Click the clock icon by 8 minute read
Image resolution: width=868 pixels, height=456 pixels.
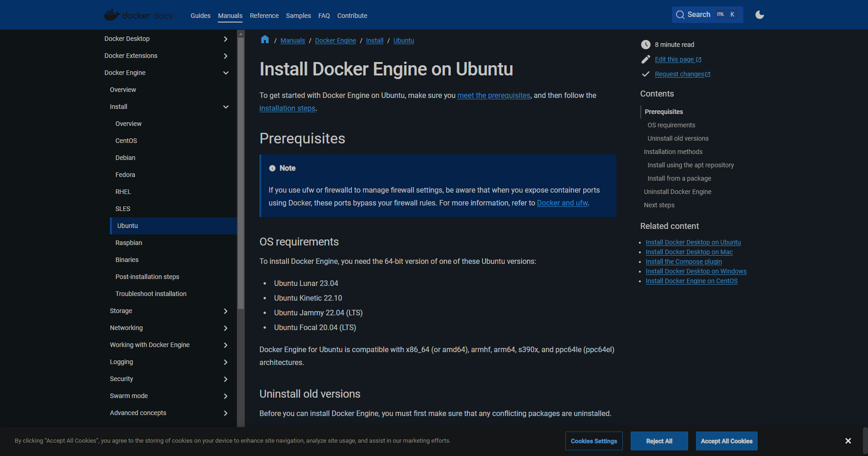pos(646,45)
